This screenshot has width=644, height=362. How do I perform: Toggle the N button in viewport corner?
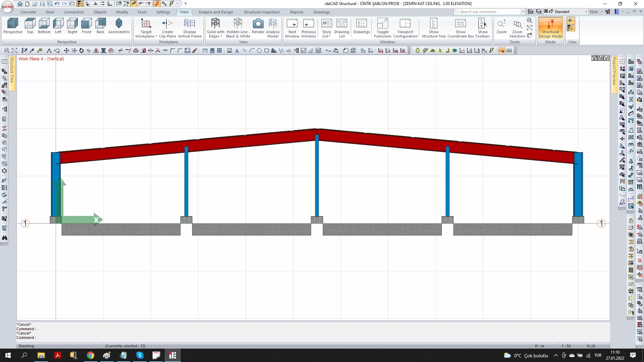(600, 58)
